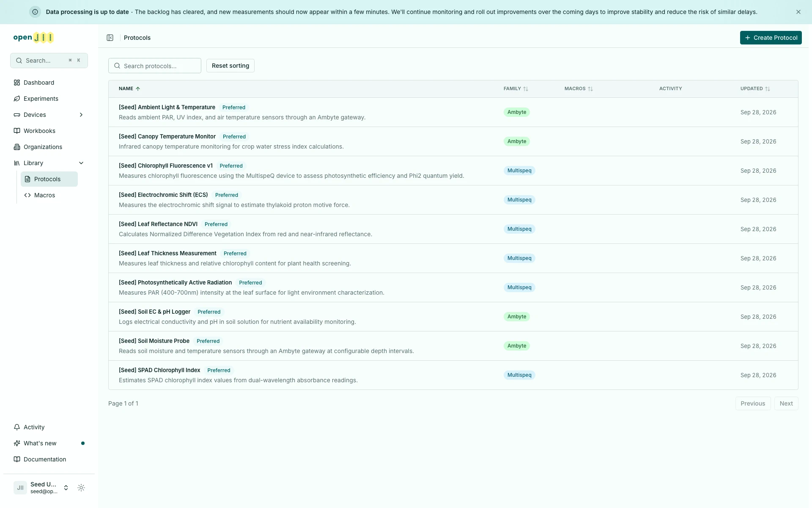
Task: Dismiss the data processing banner
Action: click(x=798, y=12)
